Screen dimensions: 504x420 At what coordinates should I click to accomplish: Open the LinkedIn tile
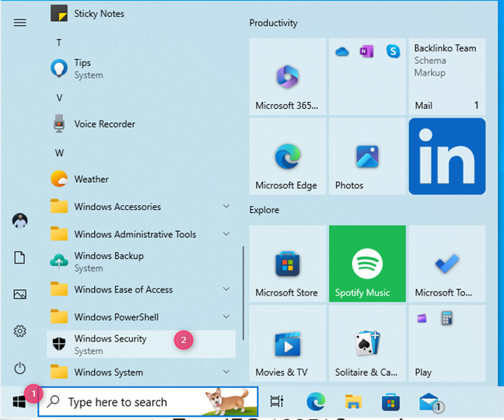pos(447,156)
